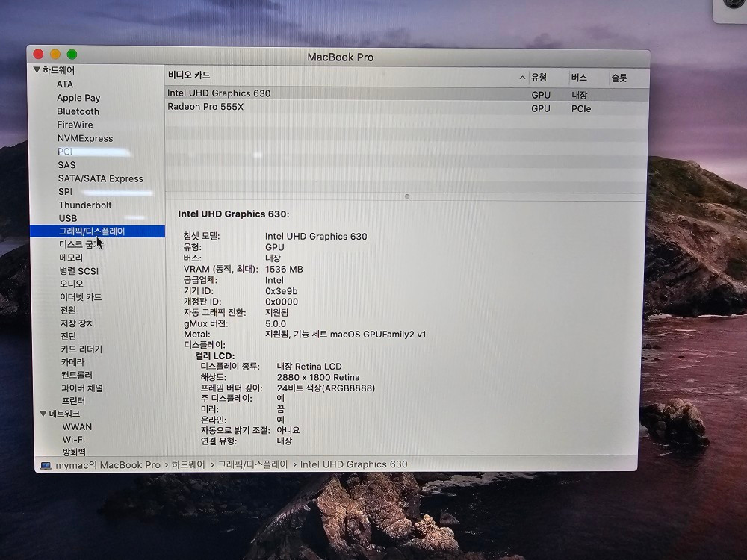This screenshot has height=560, width=747.
Task: Click 하드웨어 in path bar
Action: click(188, 464)
